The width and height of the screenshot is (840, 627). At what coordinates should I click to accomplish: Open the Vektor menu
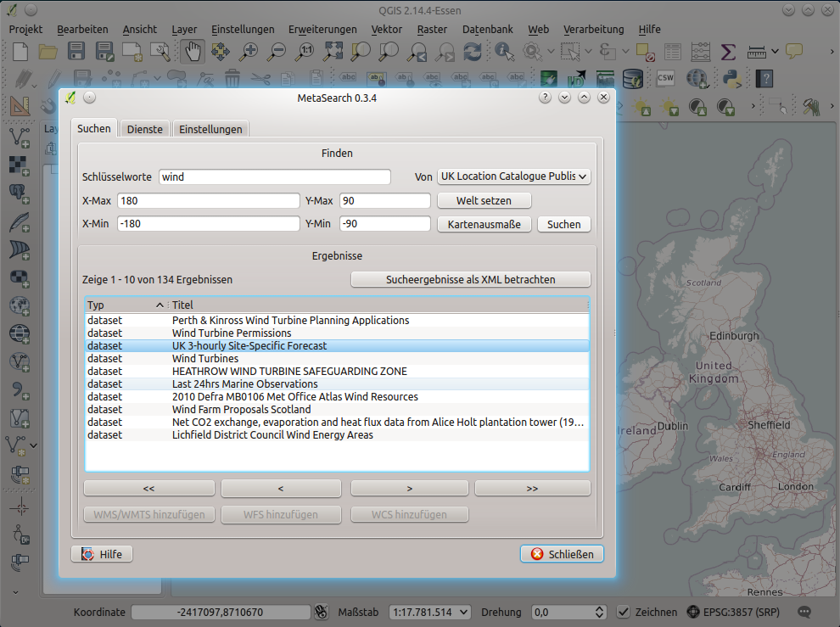click(x=386, y=29)
